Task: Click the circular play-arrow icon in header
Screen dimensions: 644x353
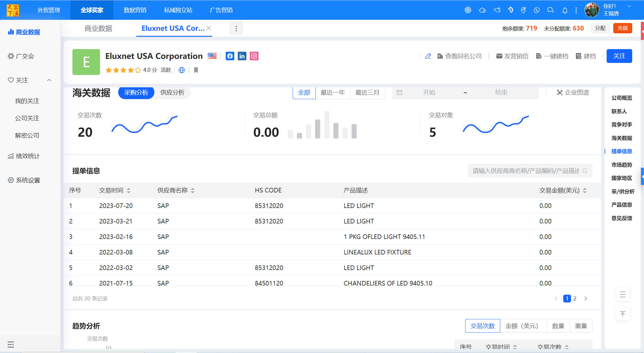Action: pos(511,10)
